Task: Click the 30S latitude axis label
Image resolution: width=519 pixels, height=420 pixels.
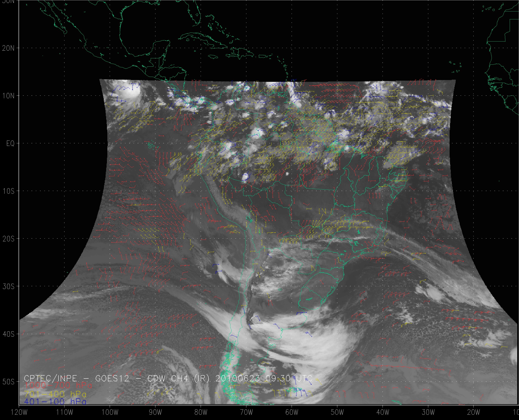Action: click(x=8, y=286)
